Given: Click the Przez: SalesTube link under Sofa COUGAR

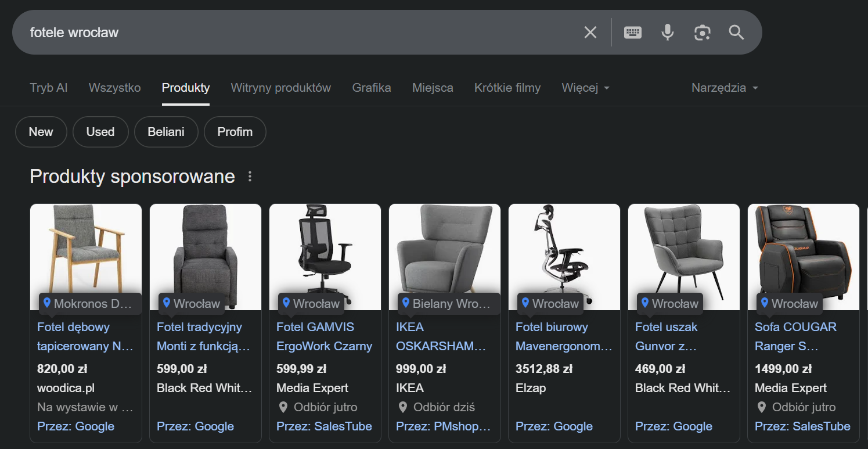Looking at the screenshot, I should (x=802, y=426).
